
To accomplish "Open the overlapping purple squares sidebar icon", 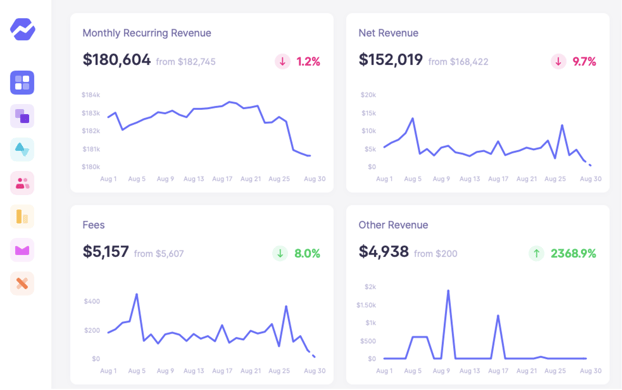I will coord(22,116).
